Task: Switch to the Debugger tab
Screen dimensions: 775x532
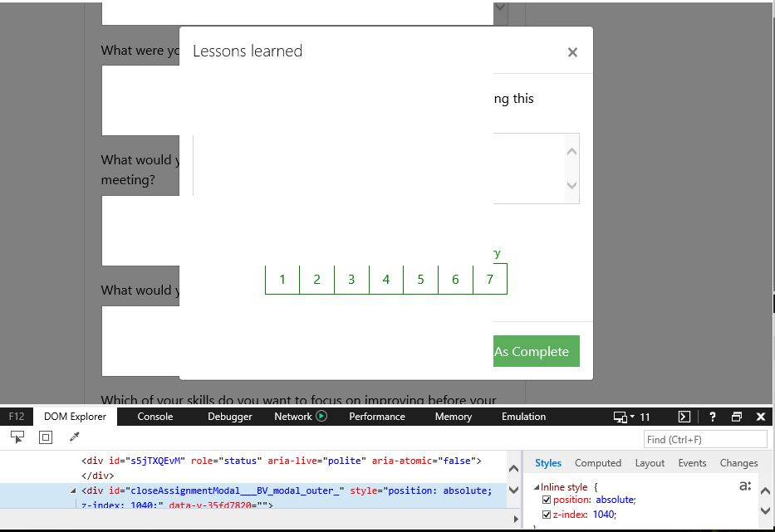Action: coord(229,417)
